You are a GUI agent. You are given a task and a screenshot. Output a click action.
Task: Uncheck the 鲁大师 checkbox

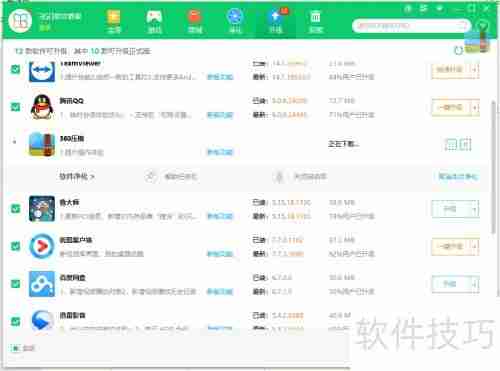coord(15,209)
